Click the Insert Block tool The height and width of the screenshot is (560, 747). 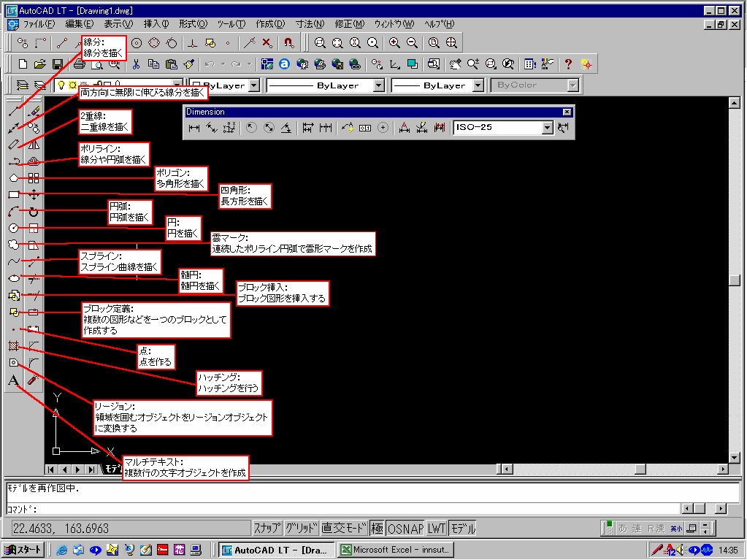(14, 296)
